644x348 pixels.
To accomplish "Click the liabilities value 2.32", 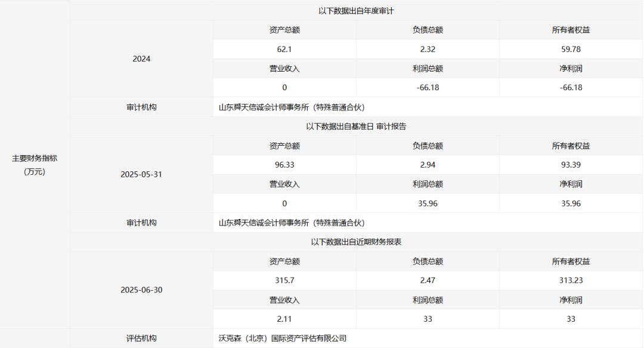I will pos(428,49).
